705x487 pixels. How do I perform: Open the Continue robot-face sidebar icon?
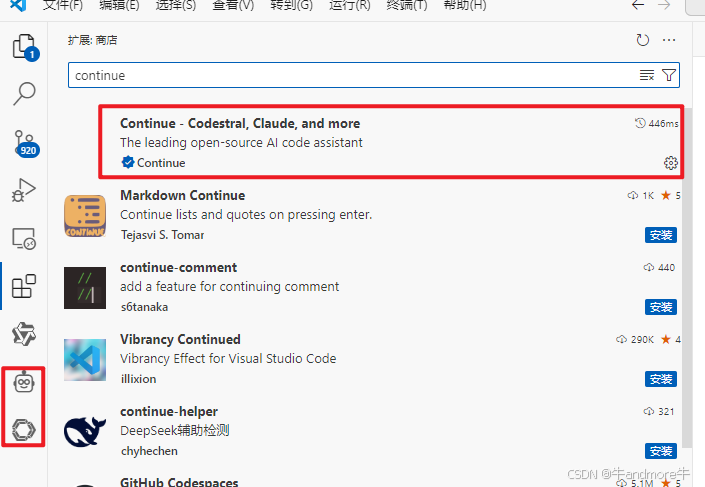[24, 383]
